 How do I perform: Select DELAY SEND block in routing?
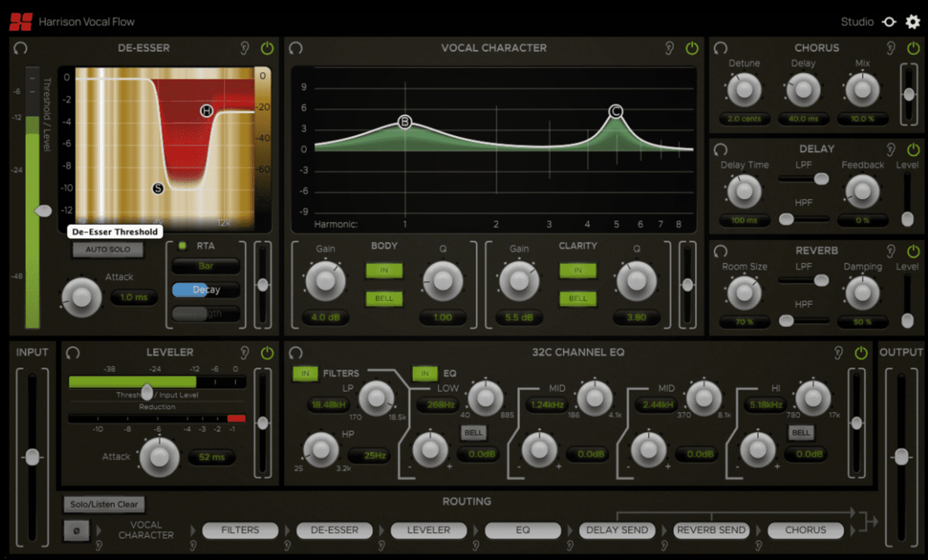pyautogui.click(x=617, y=530)
